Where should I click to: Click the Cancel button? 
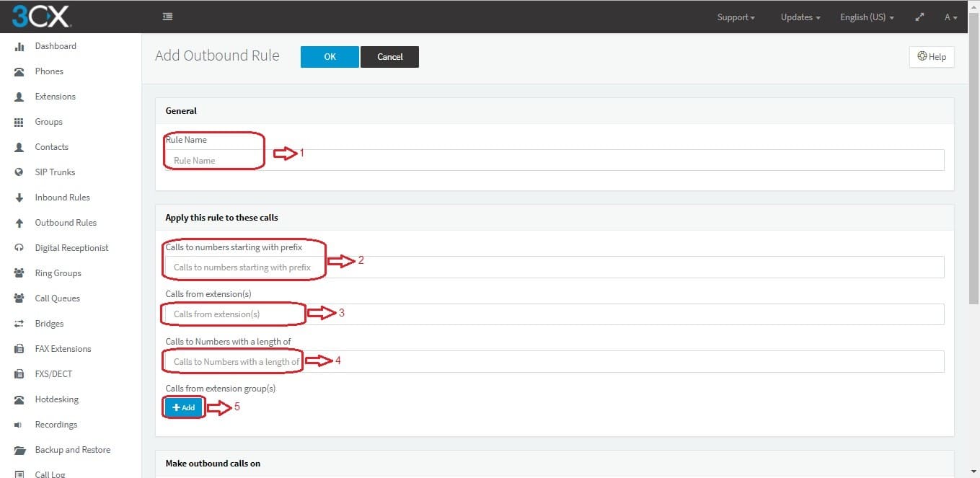(x=389, y=57)
